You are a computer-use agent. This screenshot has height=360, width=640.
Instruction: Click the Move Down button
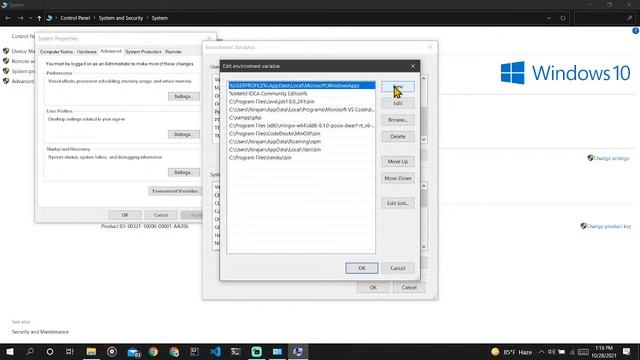click(x=398, y=178)
